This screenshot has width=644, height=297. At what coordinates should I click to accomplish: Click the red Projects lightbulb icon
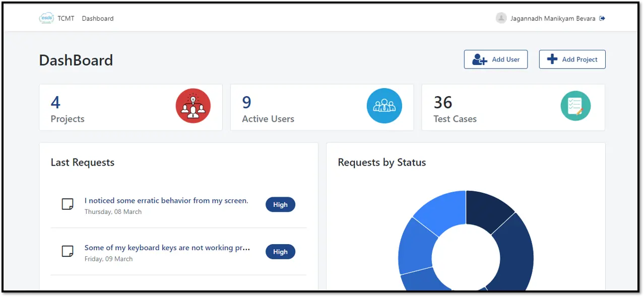coord(194,106)
